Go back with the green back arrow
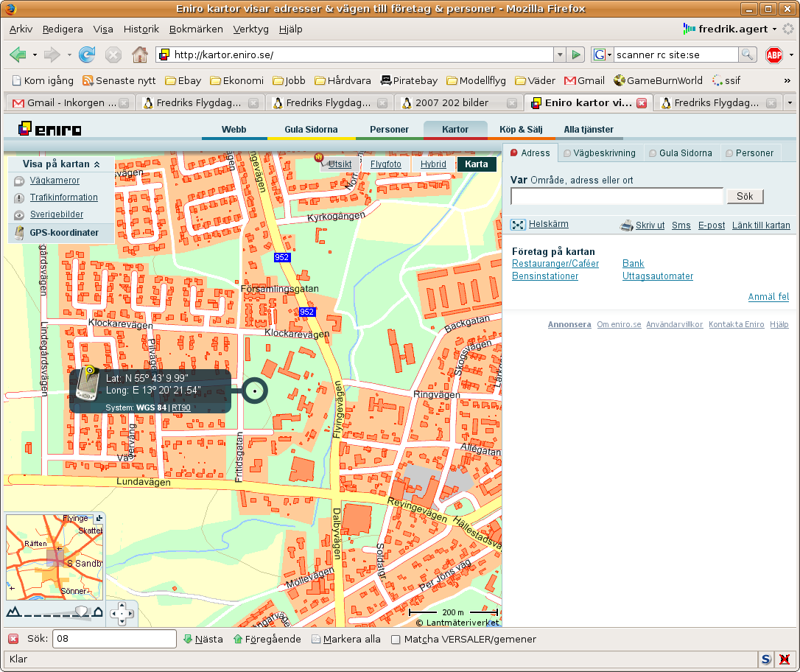Image resolution: width=800 pixels, height=672 pixels. click(x=18, y=55)
